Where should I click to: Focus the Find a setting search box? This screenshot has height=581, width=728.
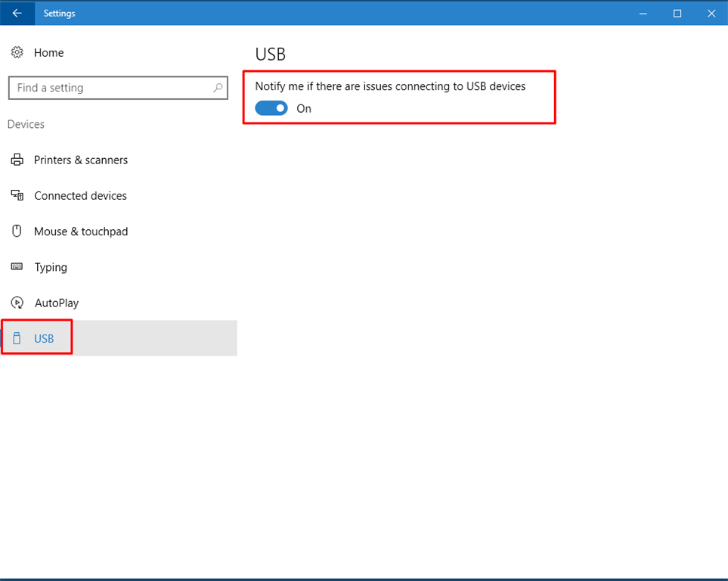tap(110, 88)
